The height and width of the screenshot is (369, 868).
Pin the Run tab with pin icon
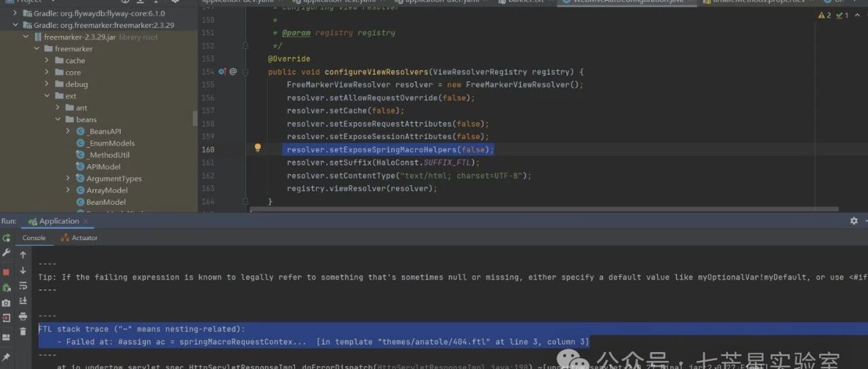6,357
